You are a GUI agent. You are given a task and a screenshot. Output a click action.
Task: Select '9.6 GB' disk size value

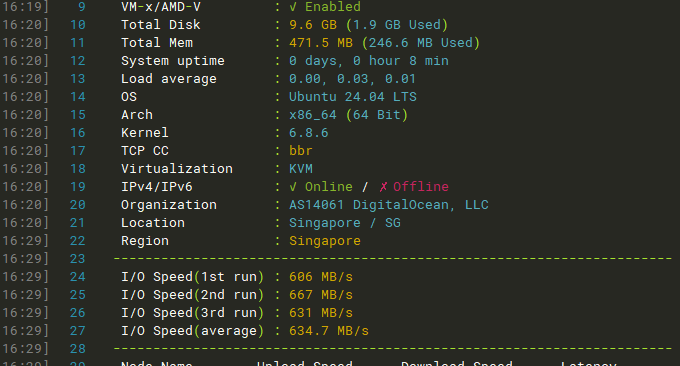coord(313,25)
